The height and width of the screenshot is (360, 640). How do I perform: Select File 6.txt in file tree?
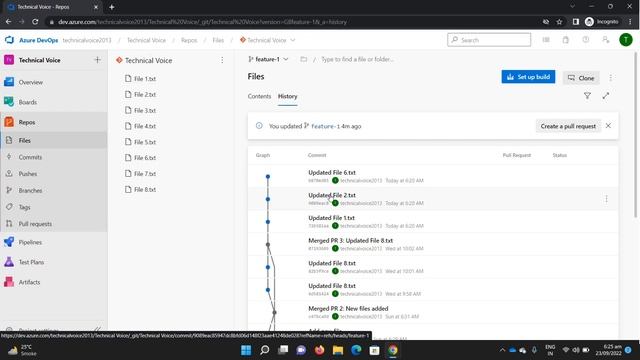tap(144, 158)
